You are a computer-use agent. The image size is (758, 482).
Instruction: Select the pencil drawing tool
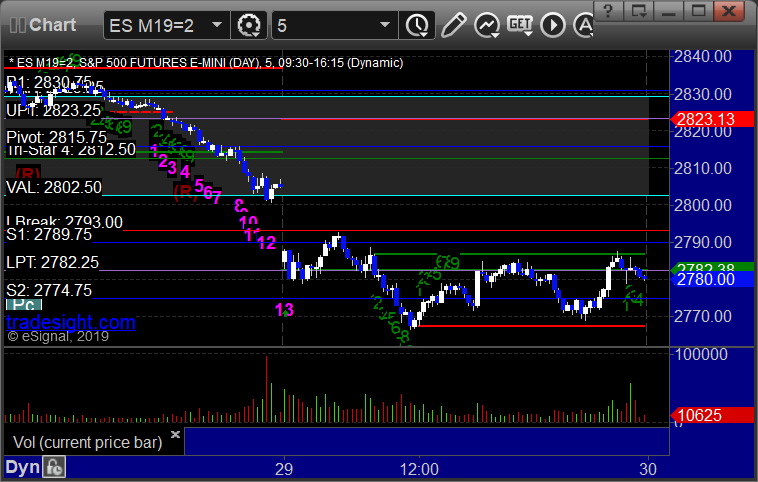click(x=453, y=23)
